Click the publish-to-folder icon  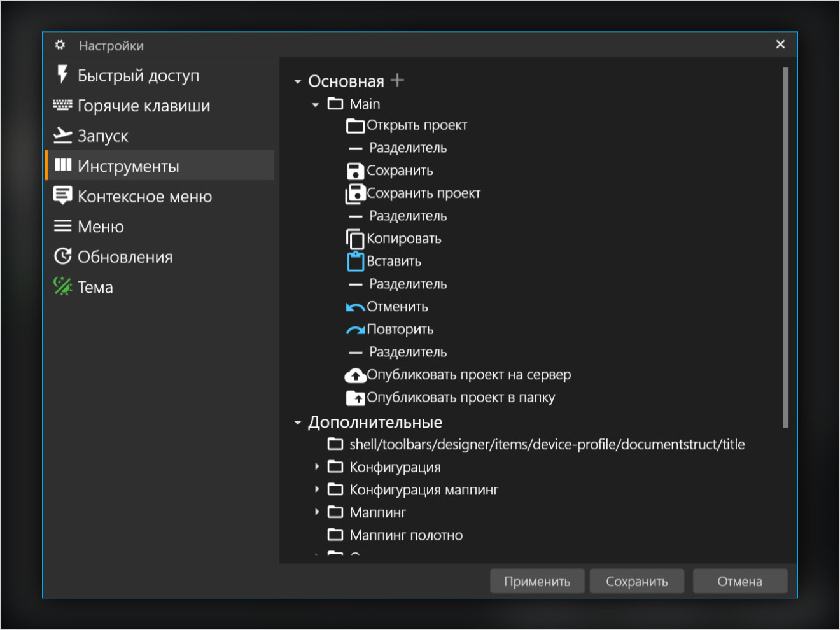(x=355, y=398)
